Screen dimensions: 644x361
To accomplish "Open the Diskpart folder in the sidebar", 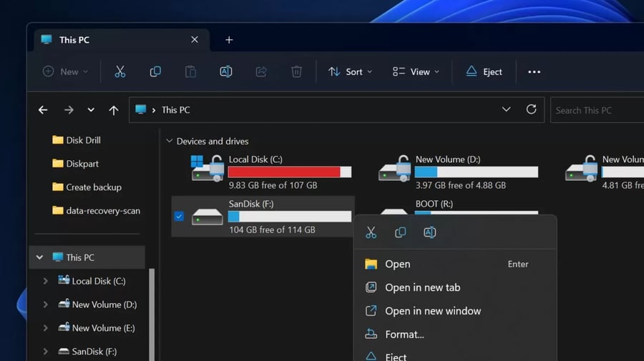I will click(76, 164).
